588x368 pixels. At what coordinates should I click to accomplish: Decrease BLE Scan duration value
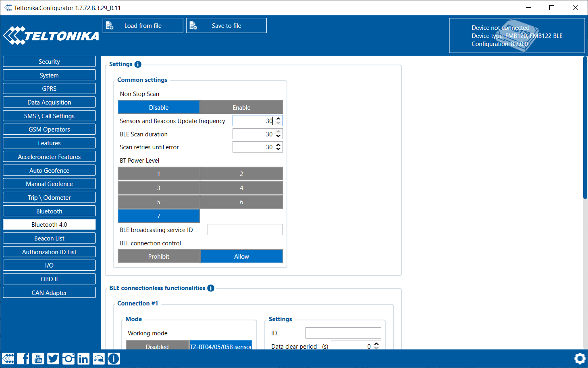[x=278, y=136]
